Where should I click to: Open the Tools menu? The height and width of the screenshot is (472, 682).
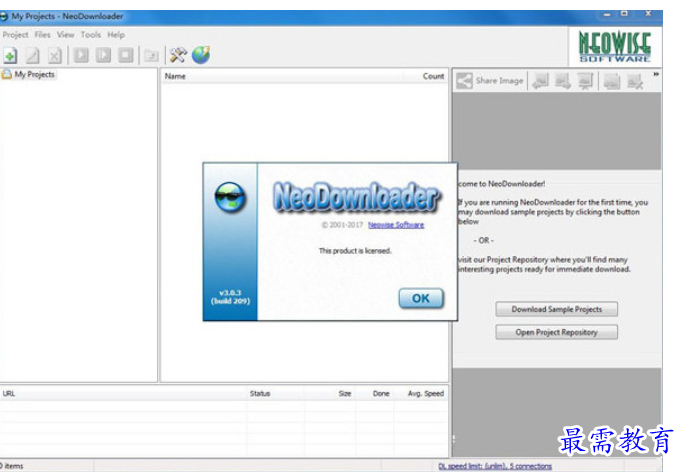(91, 35)
